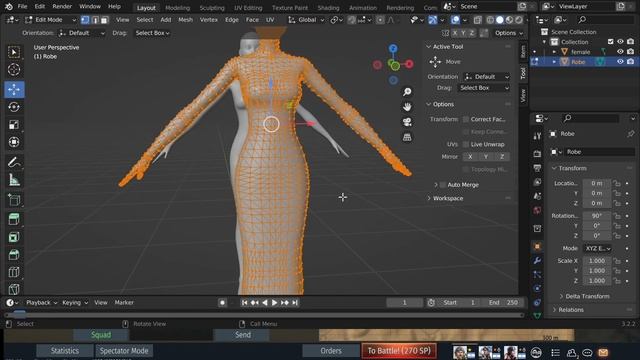Open the Vertex menu

tap(209, 20)
